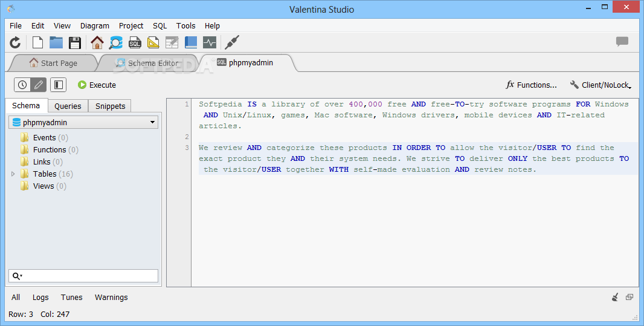Open the Client/NoLock dropdown

point(601,85)
